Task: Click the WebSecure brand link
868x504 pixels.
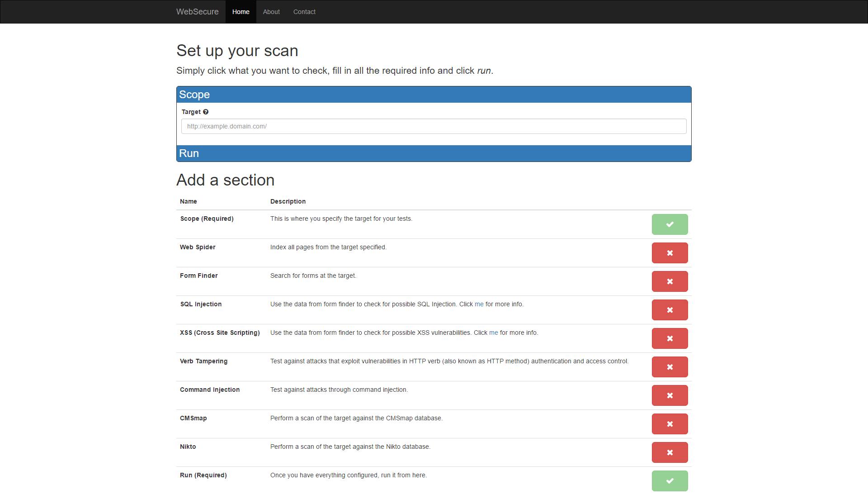Action: tap(198, 12)
